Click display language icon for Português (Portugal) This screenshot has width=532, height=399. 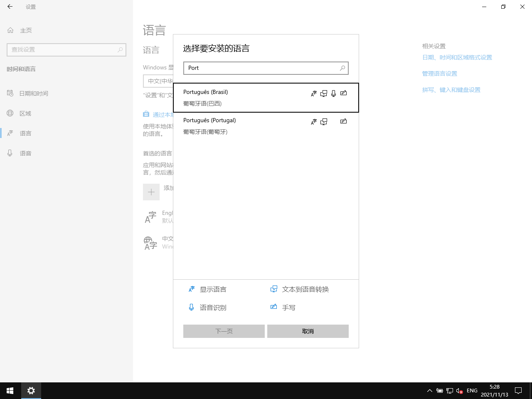tap(314, 122)
